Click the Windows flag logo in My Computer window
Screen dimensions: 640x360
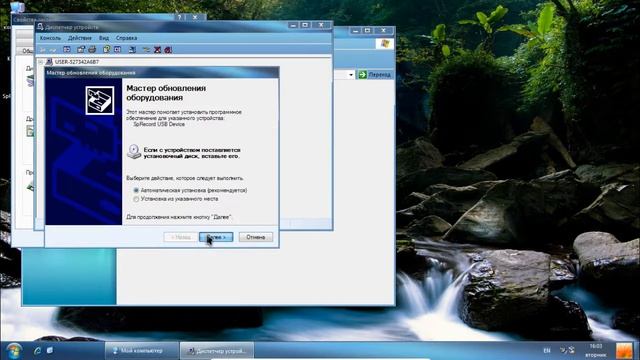point(384,44)
